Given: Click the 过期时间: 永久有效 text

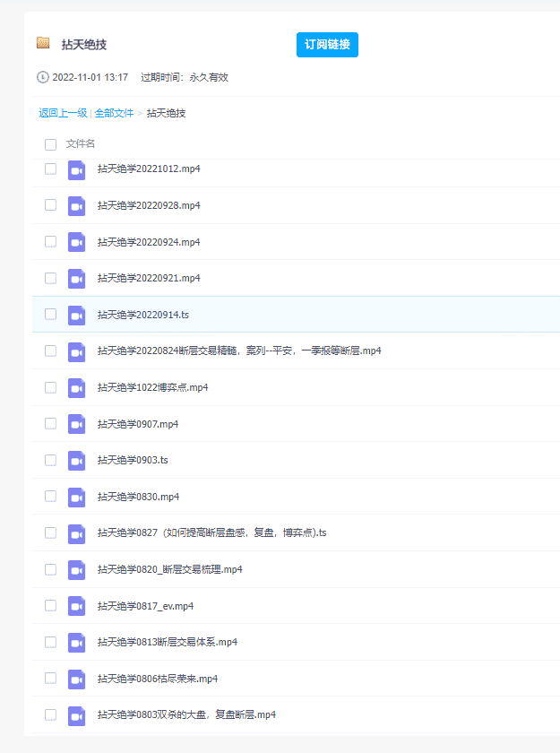Looking at the screenshot, I should [185, 77].
